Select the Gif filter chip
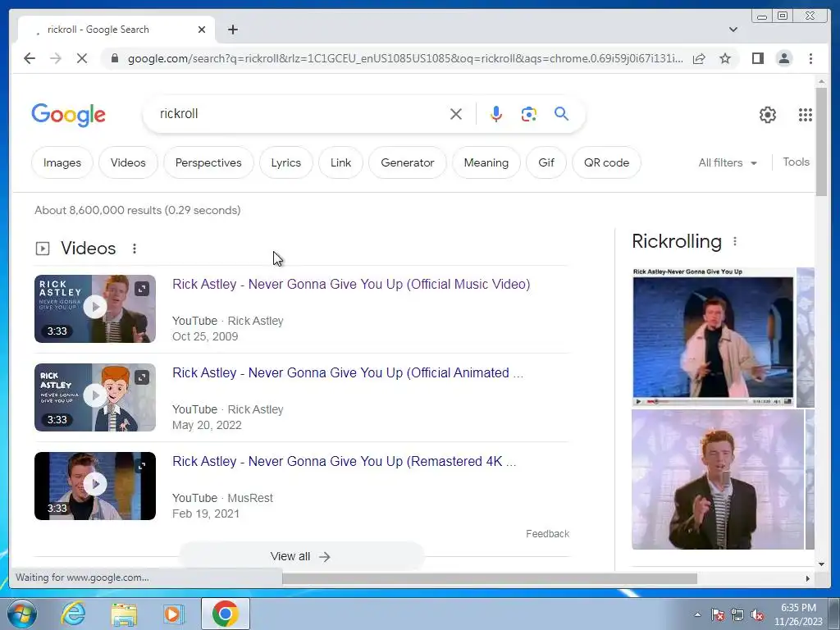 546,162
